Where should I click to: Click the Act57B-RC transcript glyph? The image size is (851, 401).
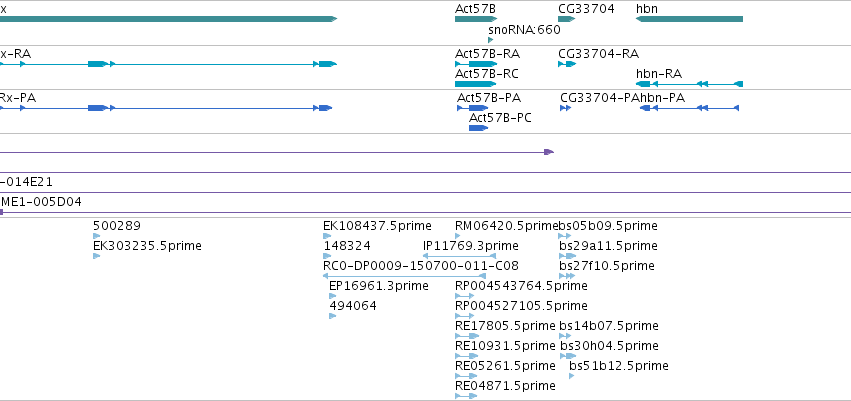[x=476, y=84]
